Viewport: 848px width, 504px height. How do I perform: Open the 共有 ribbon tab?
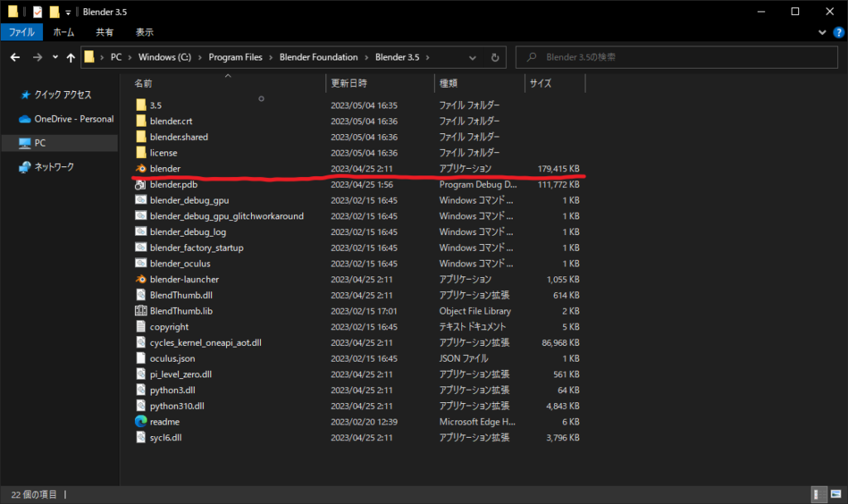104,32
